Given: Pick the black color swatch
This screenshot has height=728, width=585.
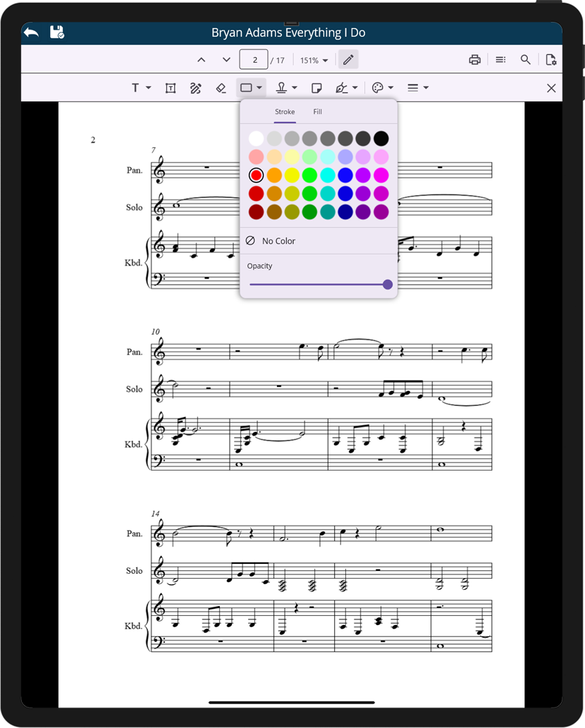Looking at the screenshot, I should click(381, 139).
